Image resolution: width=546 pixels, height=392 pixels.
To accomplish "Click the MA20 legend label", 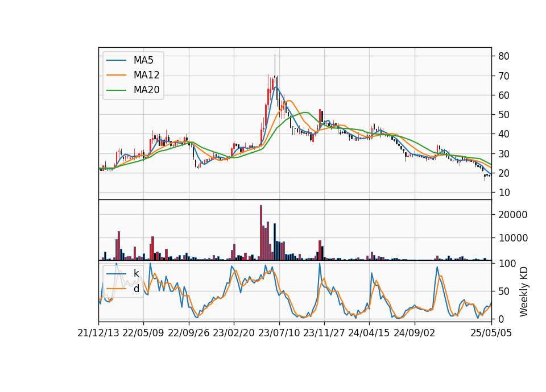I will (x=146, y=90).
